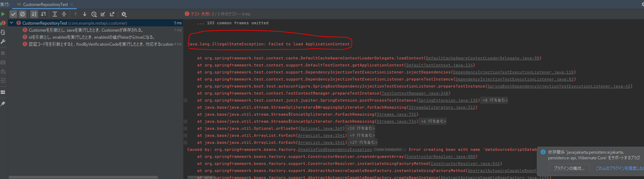The height and width of the screenshot is (179, 644).
Task: Open StreamSpliterators.java:312 link
Action: pyautogui.click(x=442, y=107)
